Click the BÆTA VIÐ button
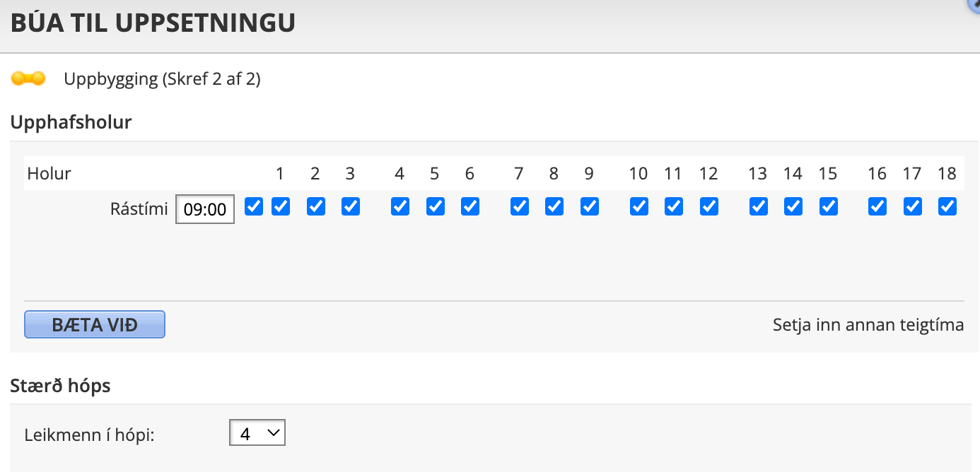 click(95, 325)
